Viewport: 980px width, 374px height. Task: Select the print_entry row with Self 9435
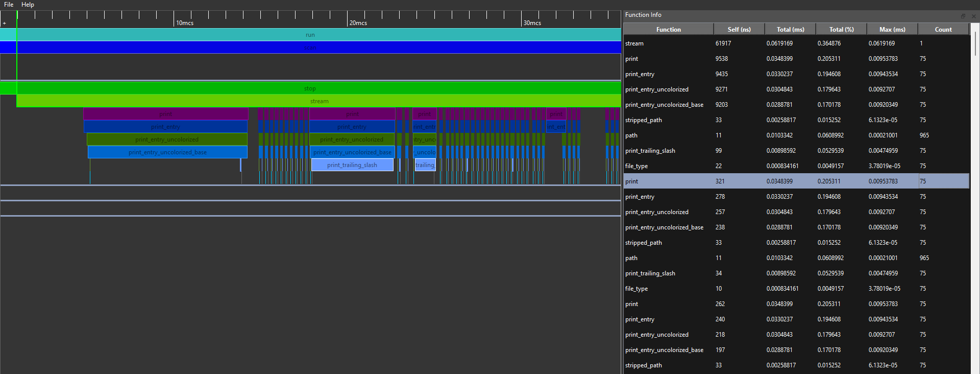(x=796, y=74)
